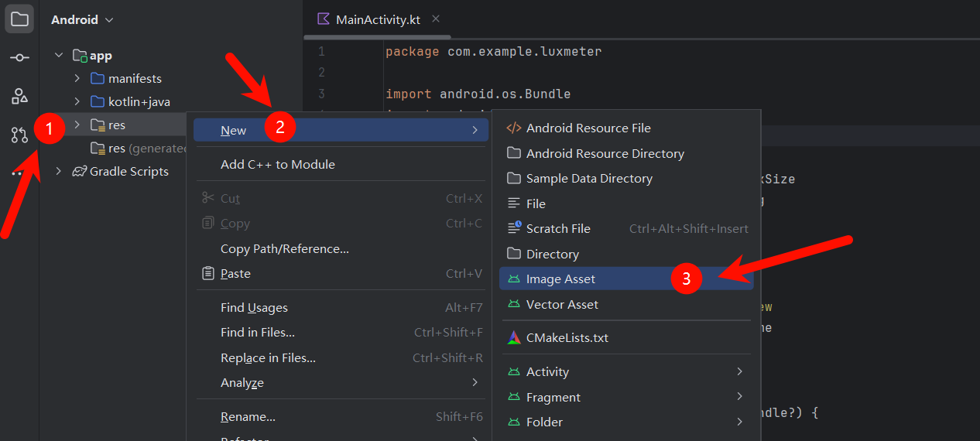
Task: Expand the kotlin+java folder
Action: [x=77, y=101]
